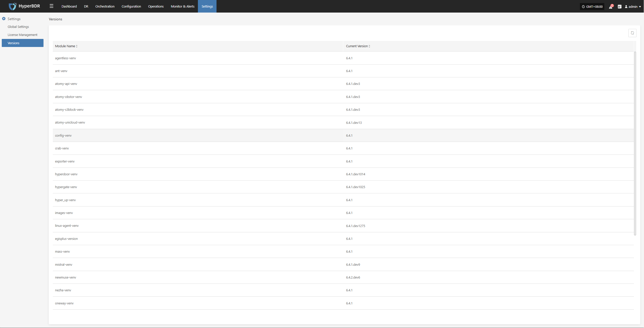
Task: Click version 6.4.1.dev1025 value
Action: click(x=356, y=187)
